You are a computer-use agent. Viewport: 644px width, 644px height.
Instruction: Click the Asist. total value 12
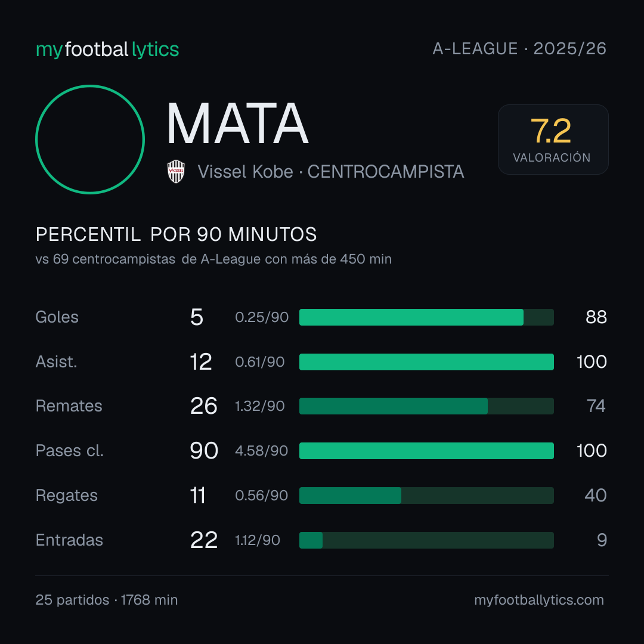(201, 362)
